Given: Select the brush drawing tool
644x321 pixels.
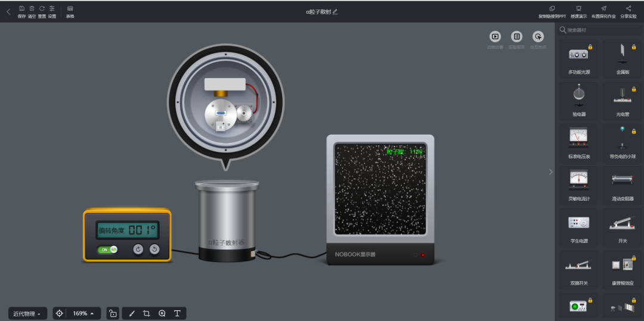Looking at the screenshot, I should click(x=132, y=313).
